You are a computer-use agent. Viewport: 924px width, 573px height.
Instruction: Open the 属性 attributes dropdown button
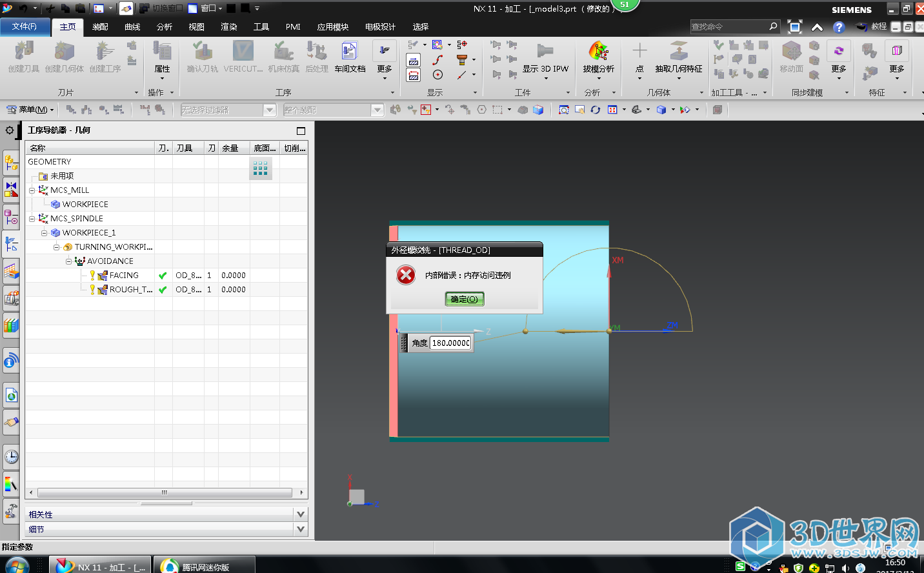click(x=162, y=60)
